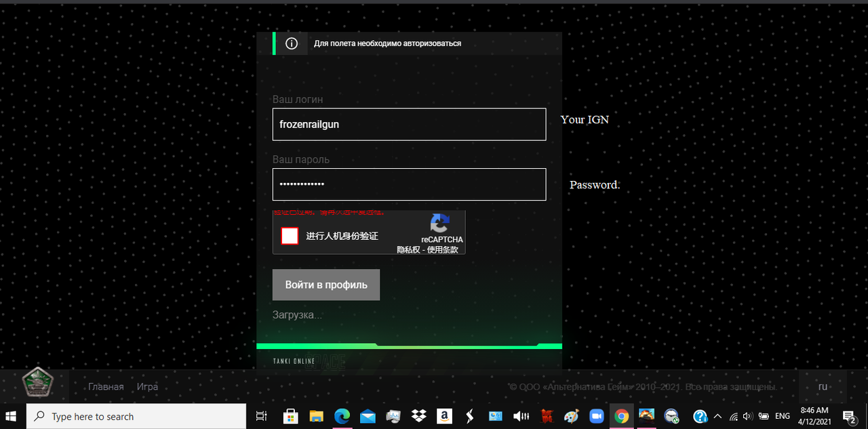Screen dimensions: 868x429
Task: Click the Войти в профиль login button
Action: 326,285
